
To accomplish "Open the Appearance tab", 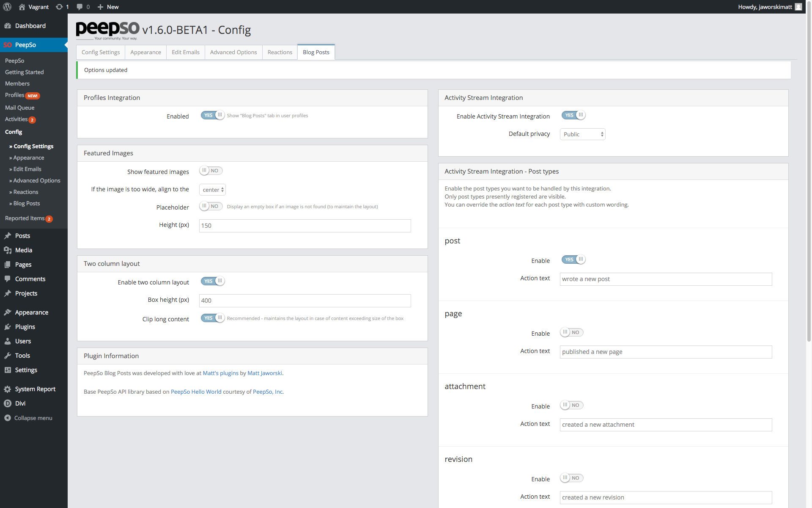I will (145, 52).
